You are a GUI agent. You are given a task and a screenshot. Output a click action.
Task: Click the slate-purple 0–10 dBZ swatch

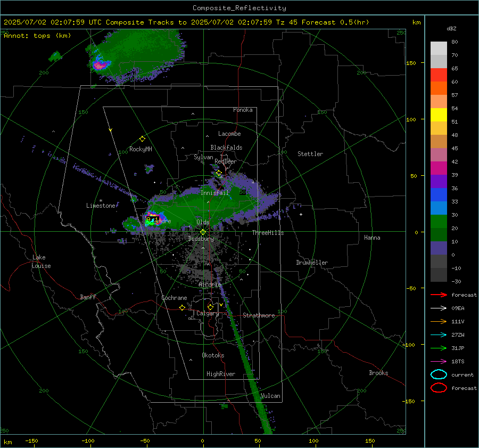coord(439,248)
